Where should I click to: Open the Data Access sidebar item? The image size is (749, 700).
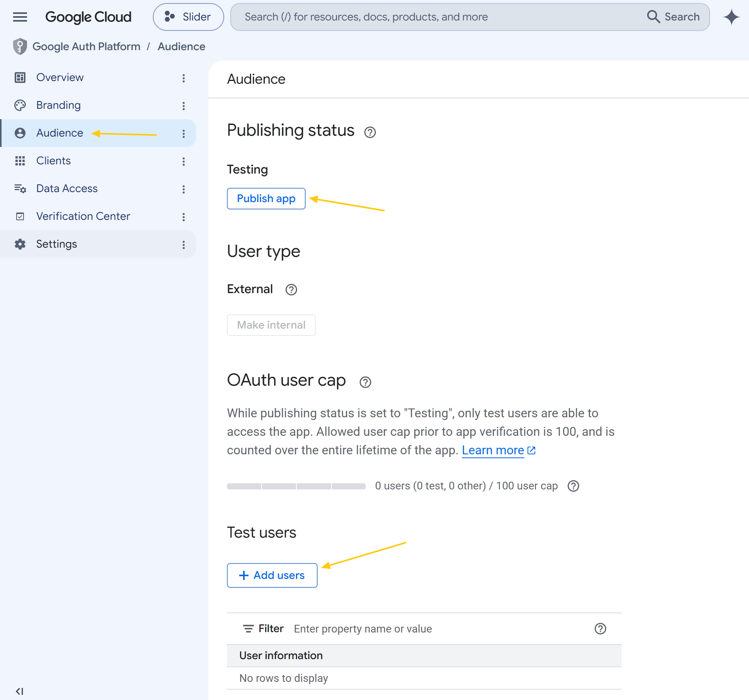98,189
